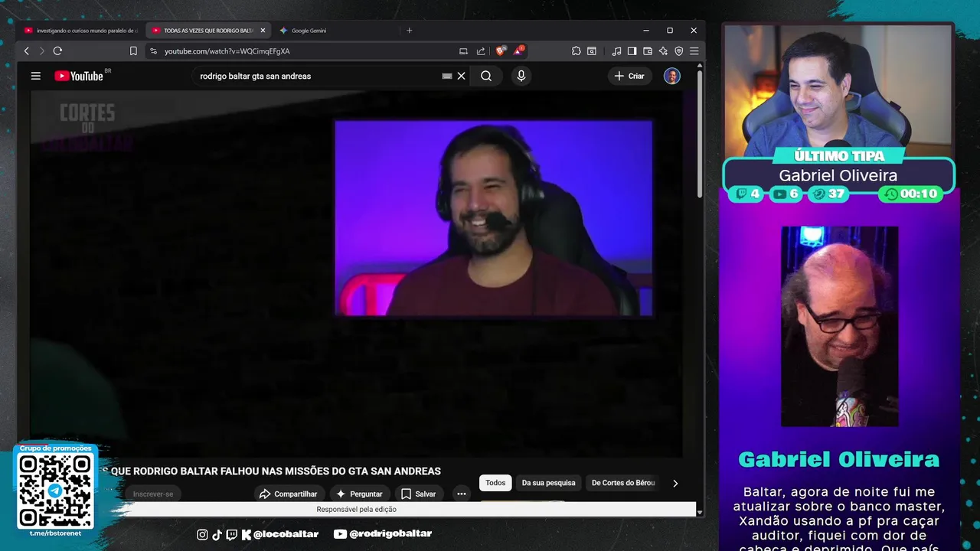Click the 'Responsável pela edição' tooltip text
This screenshot has height=551, width=980.
356,510
